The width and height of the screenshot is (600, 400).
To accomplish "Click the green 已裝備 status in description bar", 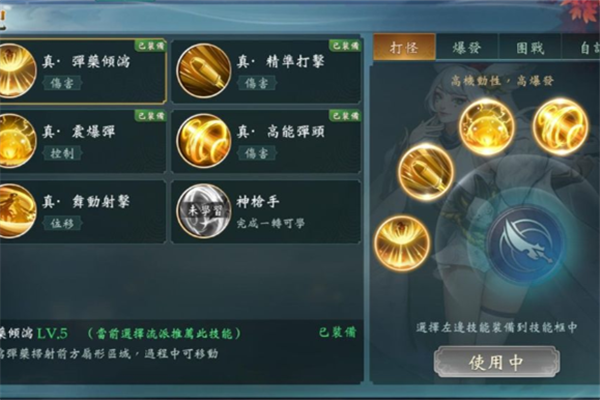I will [338, 332].
